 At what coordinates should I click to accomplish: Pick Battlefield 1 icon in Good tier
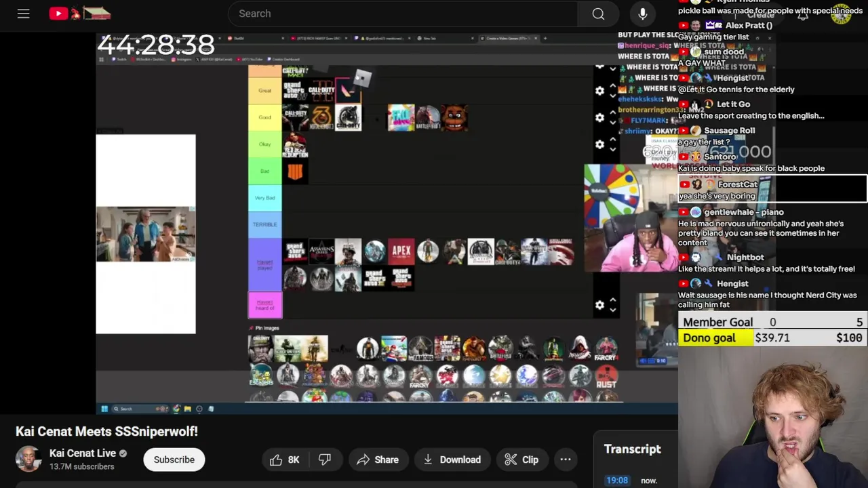[428, 117]
